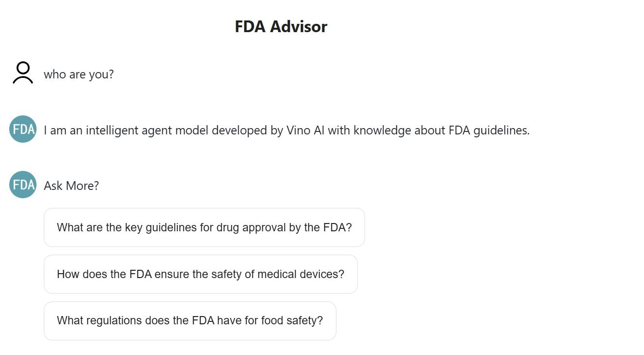Click the FDA bot avatar in the second reply
The height and width of the screenshot is (355, 644).
[22, 185]
